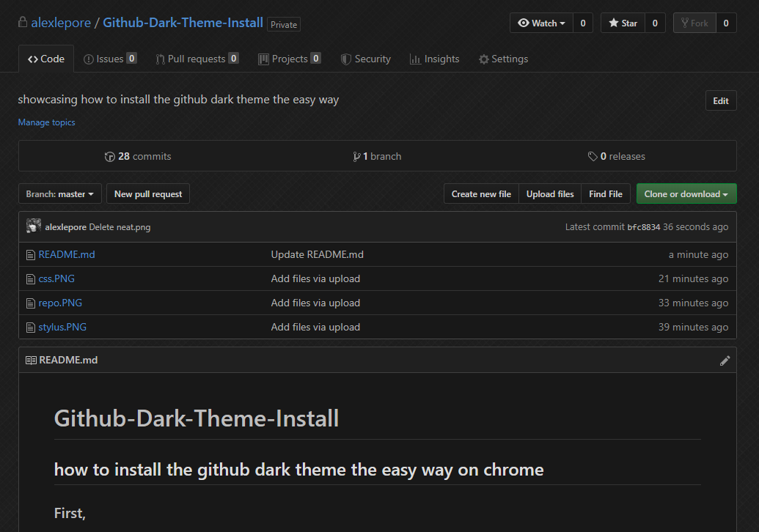Click the stylus.PNG file icon
Image resolution: width=759 pixels, height=532 pixels.
click(x=31, y=328)
